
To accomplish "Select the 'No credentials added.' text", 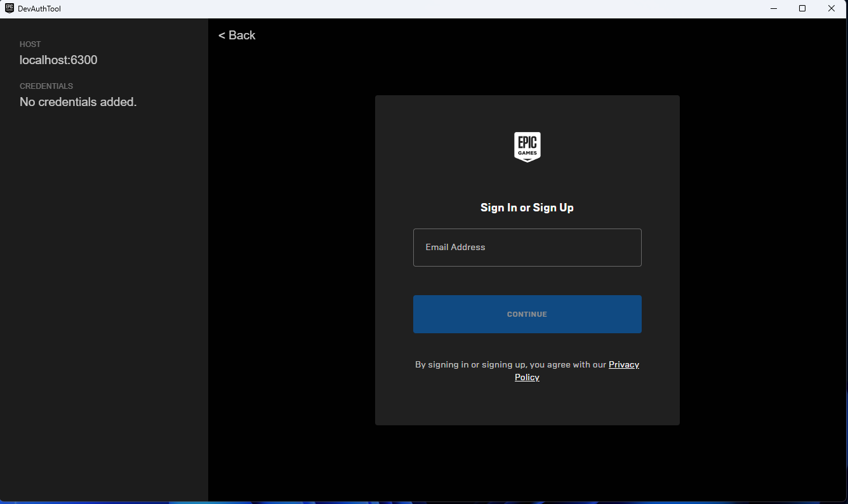I will (x=78, y=102).
